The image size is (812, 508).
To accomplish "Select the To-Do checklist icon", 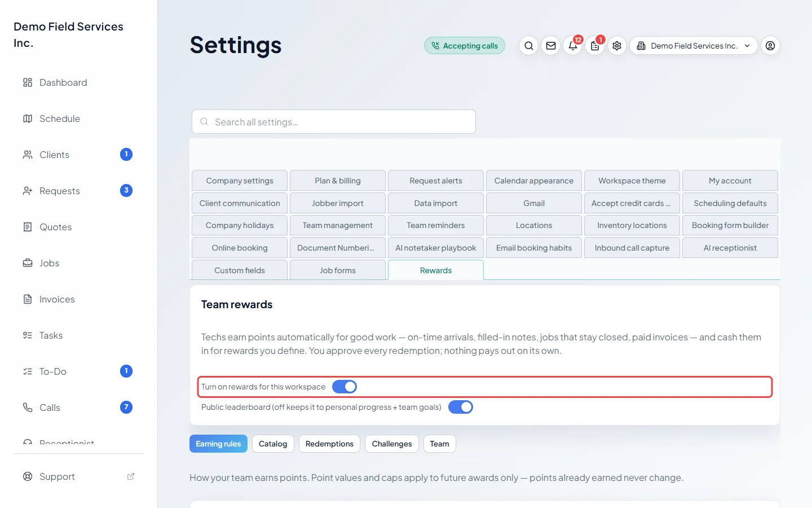I will [28, 371].
